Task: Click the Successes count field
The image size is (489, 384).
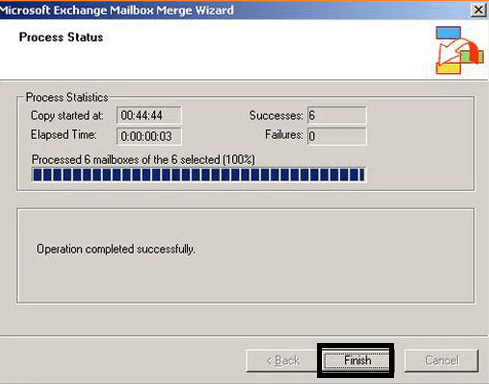Action: [337, 115]
